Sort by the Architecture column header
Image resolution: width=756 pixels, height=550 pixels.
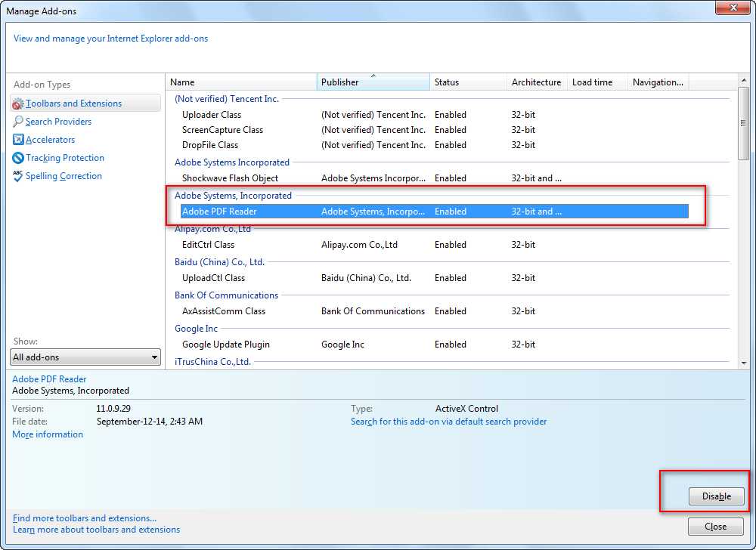tap(537, 82)
